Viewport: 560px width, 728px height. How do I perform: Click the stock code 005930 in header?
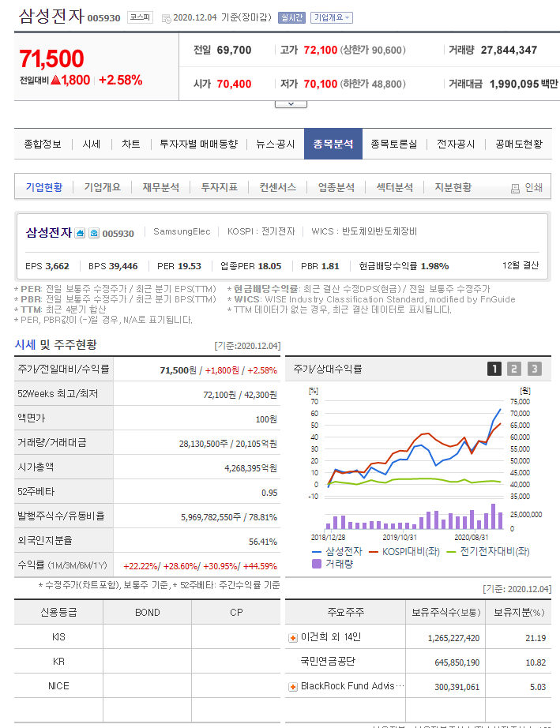(x=104, y=18)
